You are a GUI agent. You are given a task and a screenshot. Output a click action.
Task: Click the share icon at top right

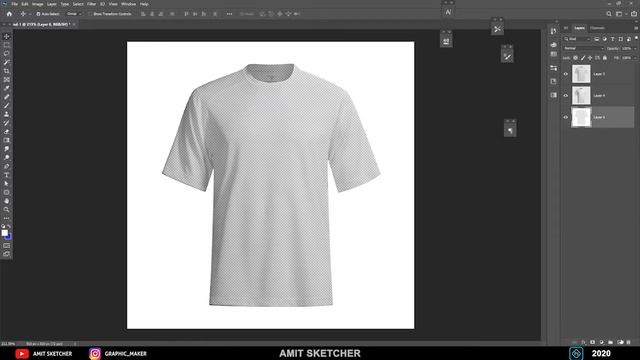pos(634,14)
